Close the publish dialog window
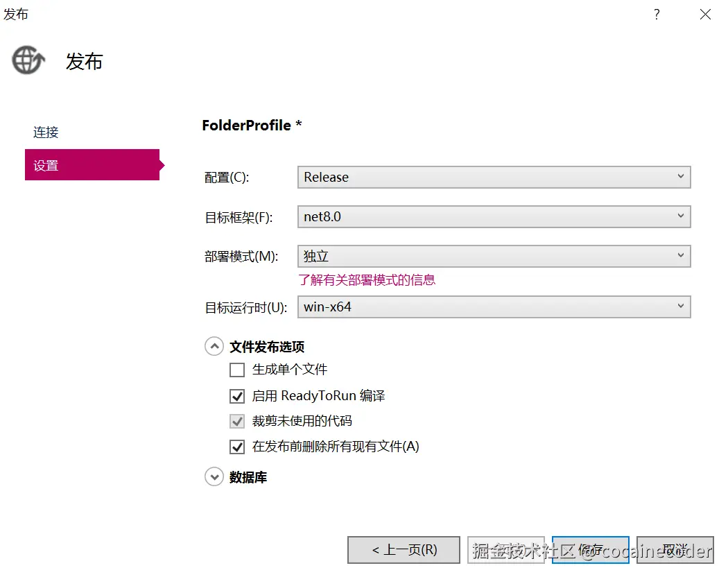728x577 pixels. (x=705, y=15)
